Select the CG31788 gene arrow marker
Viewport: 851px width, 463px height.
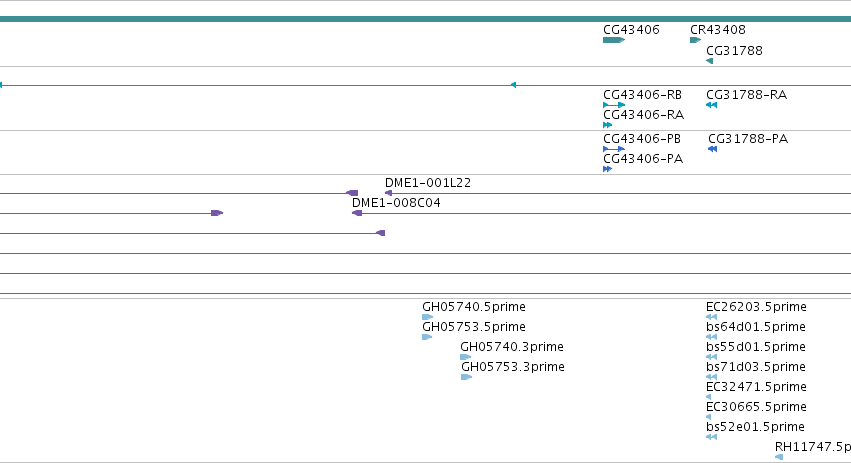(x=709, y=61)
